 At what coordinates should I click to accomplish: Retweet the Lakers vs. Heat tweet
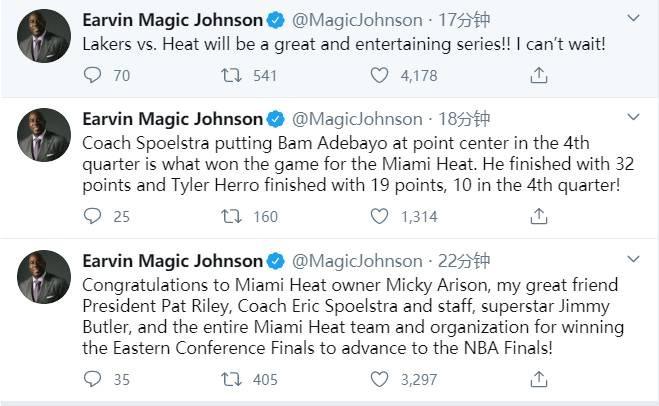pyautogui.click(x=231, y=75)
